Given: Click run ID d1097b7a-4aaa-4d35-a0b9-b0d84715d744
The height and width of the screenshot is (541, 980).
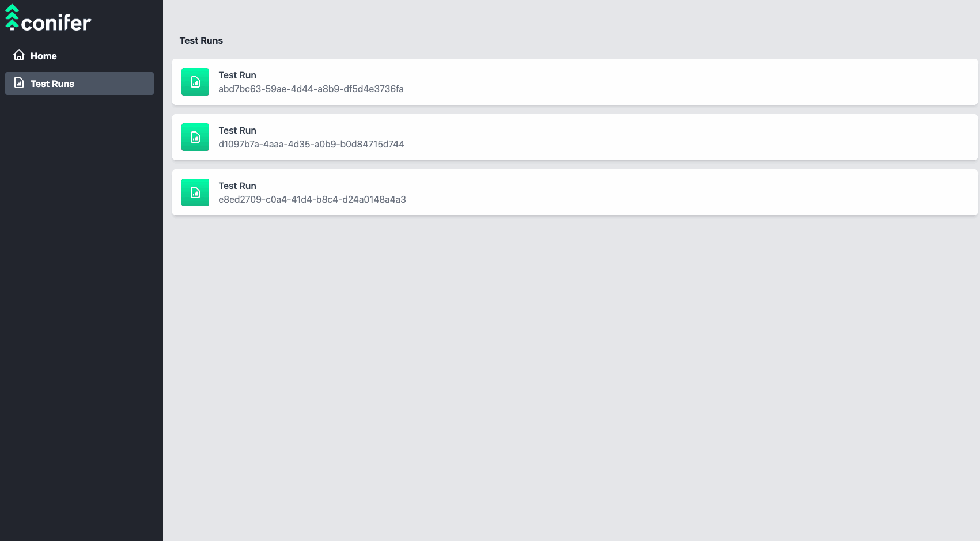Looking at the screenshot, I should (x=311, y=144).
